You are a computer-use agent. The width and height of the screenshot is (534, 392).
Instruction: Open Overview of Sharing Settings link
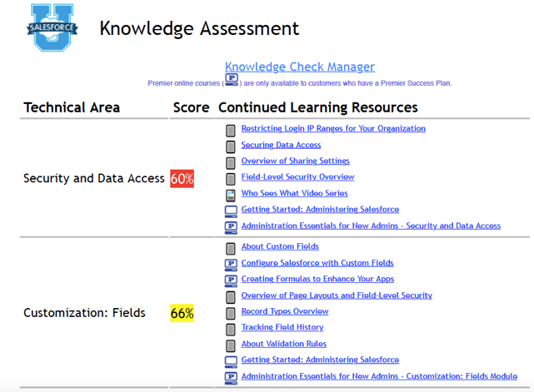tap(295, 161)
